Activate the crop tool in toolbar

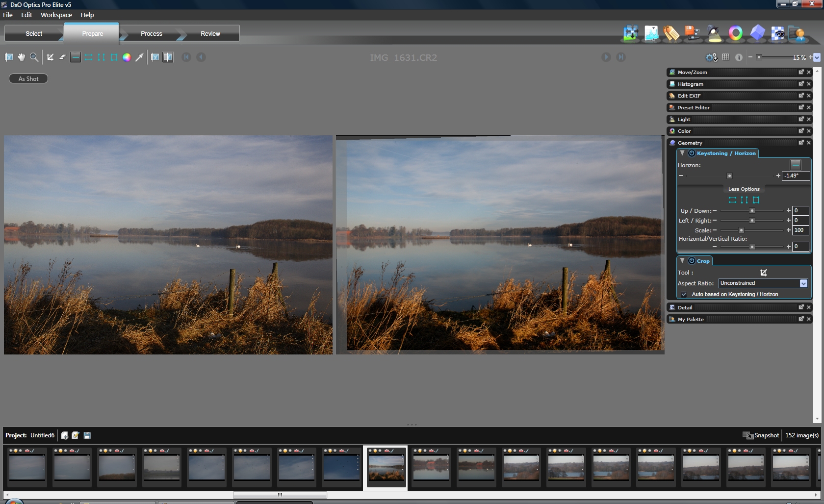pos(50,57)
